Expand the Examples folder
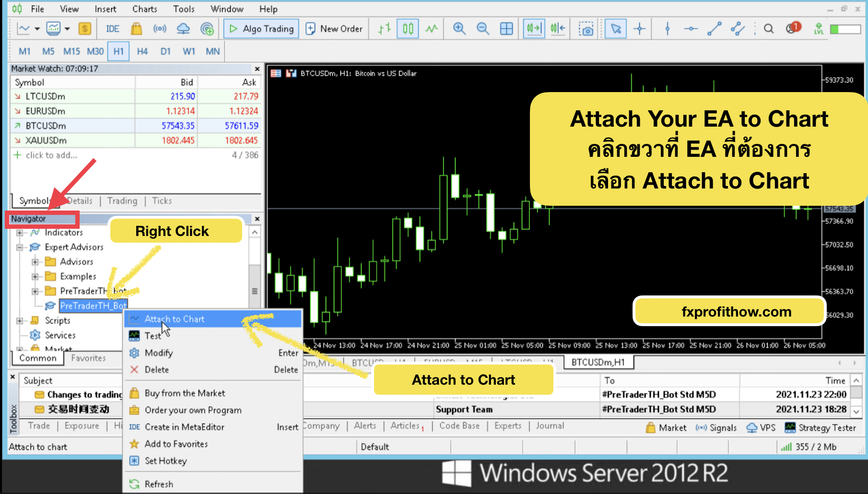The image size is (868, 494). pyautogui.click(x=35, y=277)
